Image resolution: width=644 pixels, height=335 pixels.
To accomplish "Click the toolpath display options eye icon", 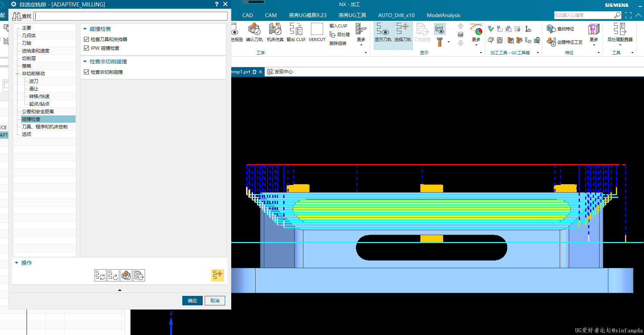I will (440, 29).
